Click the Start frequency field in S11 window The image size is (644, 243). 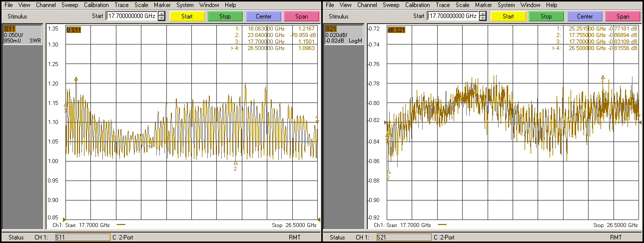(131, 16)
